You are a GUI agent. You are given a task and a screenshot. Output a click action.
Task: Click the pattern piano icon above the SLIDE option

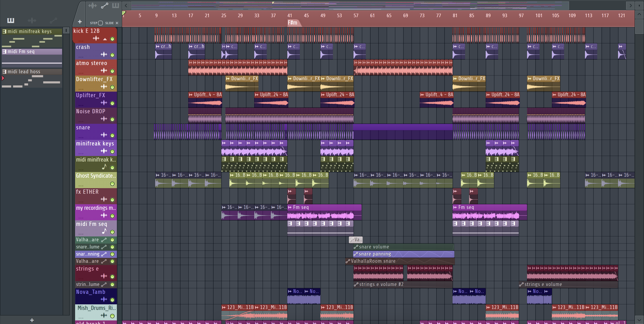pyautogui.click(x=115, y=5)
